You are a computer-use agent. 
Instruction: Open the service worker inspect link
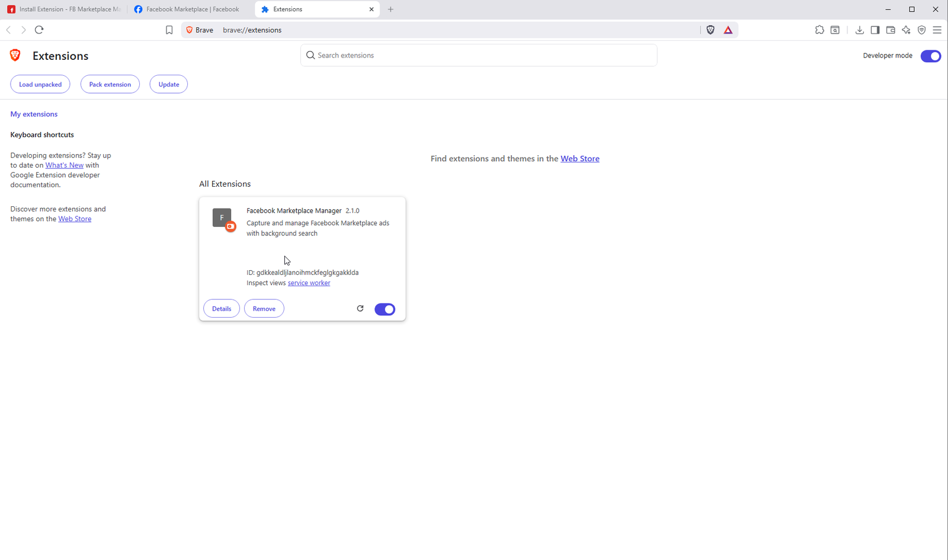pos(309,283)
